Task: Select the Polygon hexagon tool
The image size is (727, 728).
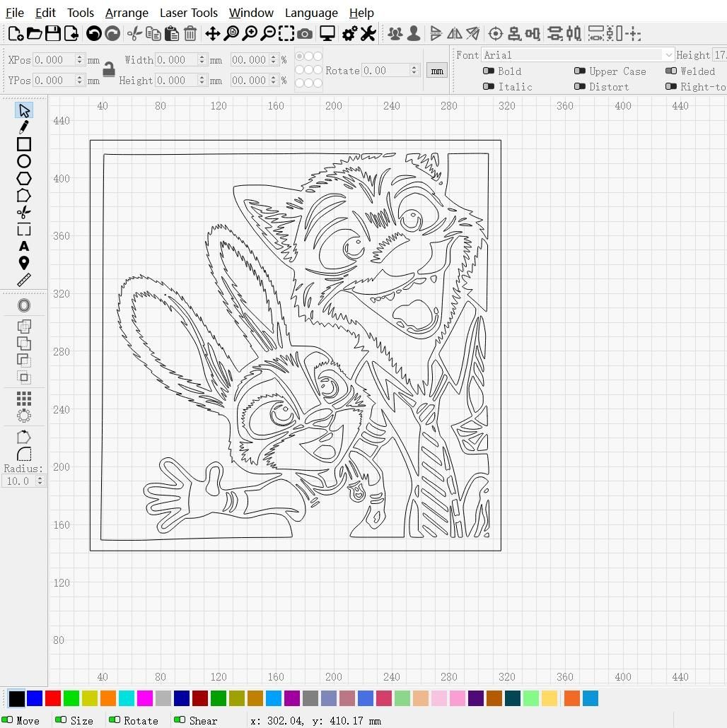Action: [x=24, y=178]
